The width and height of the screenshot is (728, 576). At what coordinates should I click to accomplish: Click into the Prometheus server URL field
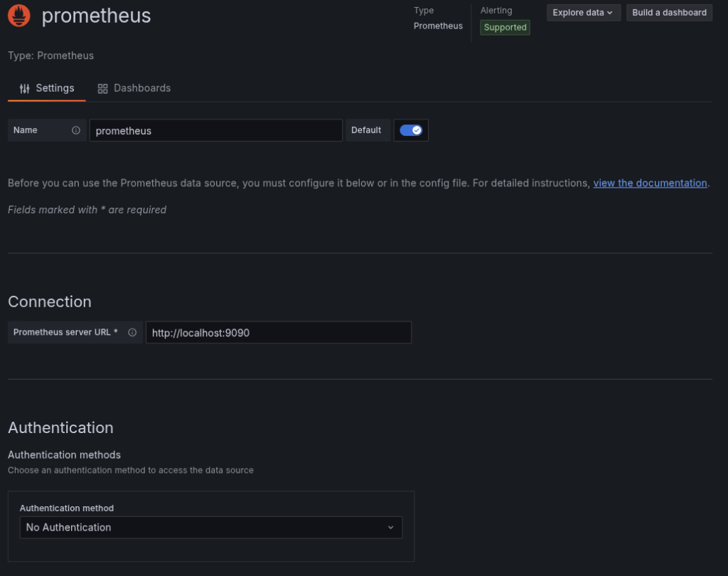coord(278,333)
